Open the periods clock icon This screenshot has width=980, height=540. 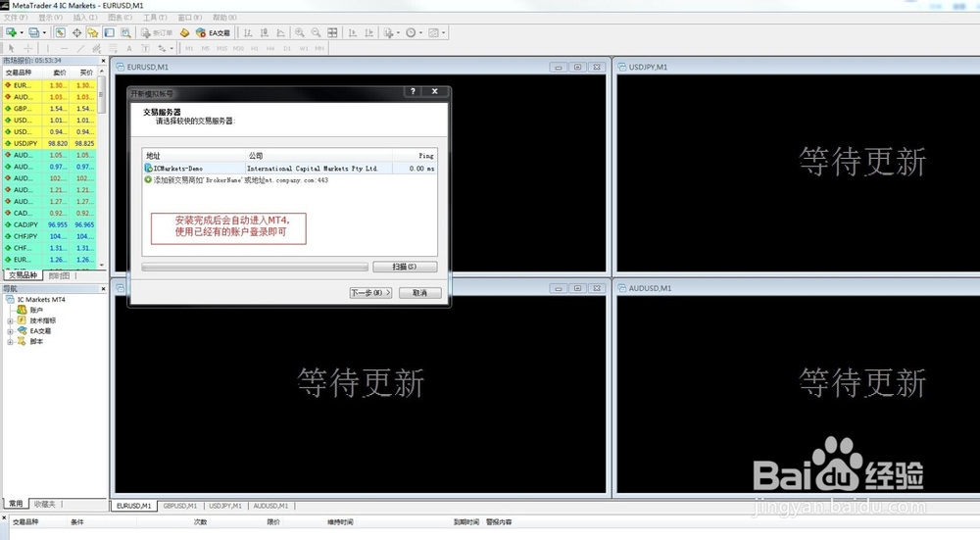coord(411,32)
